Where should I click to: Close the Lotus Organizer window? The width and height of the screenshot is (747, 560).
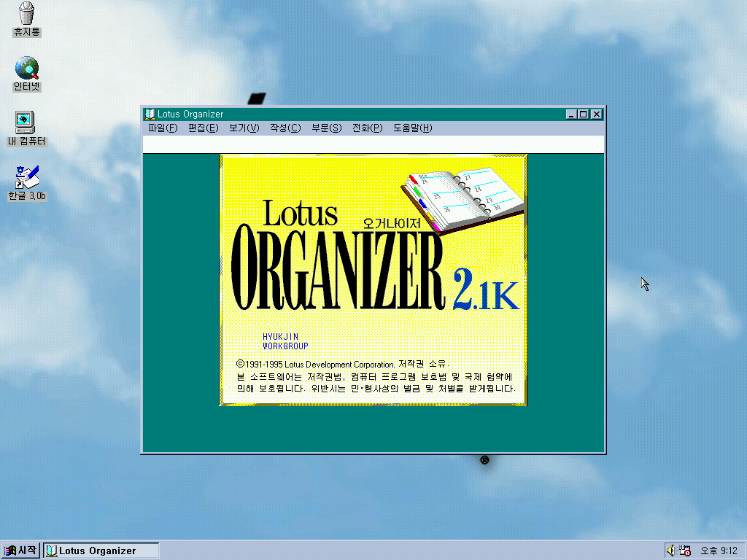coord(597,114)
